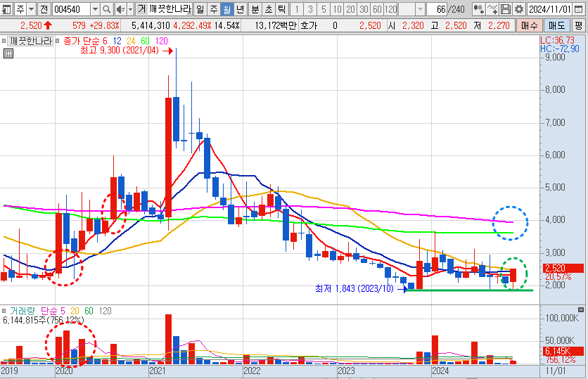Viewport: 588px width, 379px height.
Task: Choose the 5 interval button
Action: click(324, 9)
